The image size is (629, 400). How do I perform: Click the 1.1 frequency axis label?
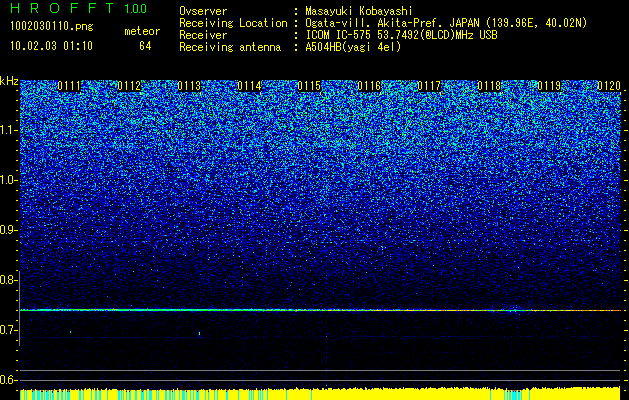pos(6,130)
